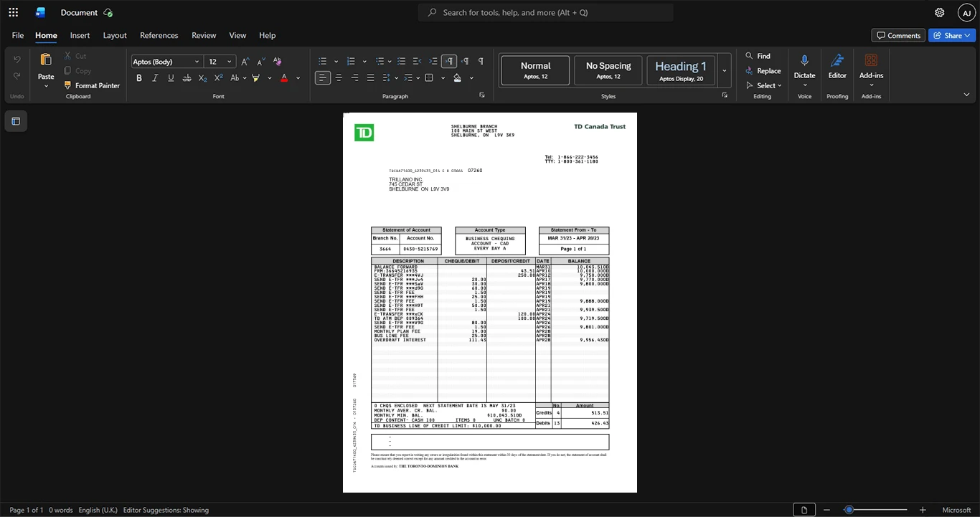
Task: Toggle Bold formatting
Action: tap(139, 77)
